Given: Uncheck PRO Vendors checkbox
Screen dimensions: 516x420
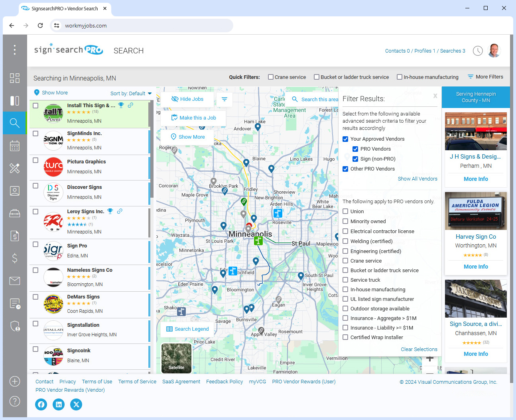Looking at the screenshot, I should pyautogui.click(x=355, y=149).
